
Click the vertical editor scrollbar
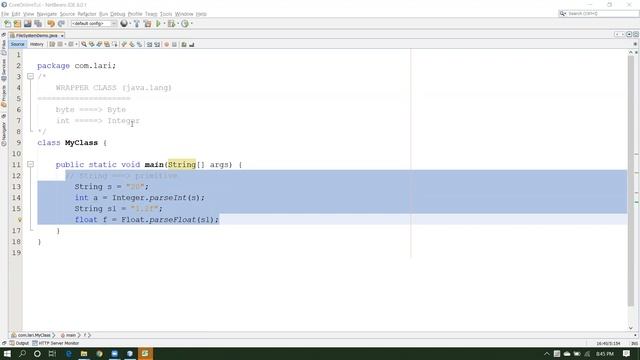[x=631, y=180]
